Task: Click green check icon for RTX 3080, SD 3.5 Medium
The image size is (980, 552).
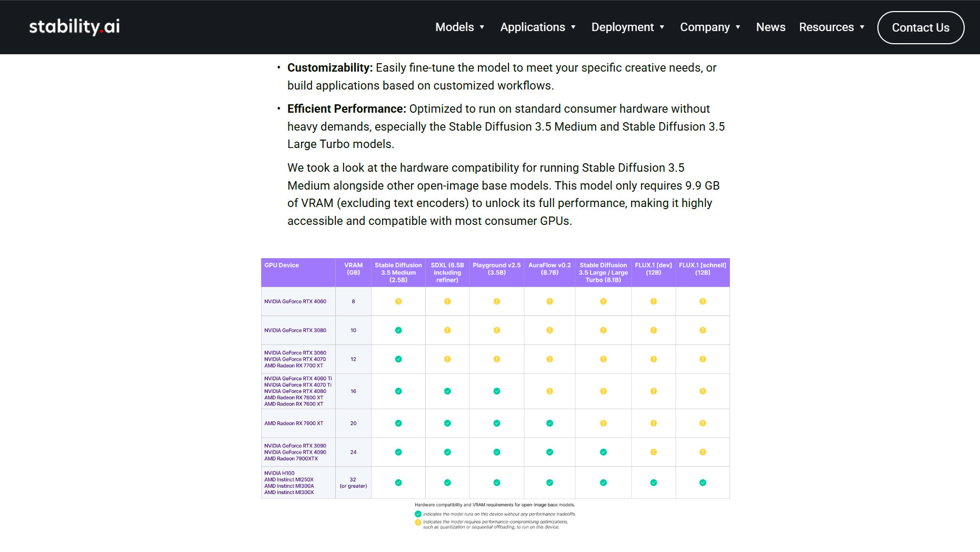Action: pos(398,330)
